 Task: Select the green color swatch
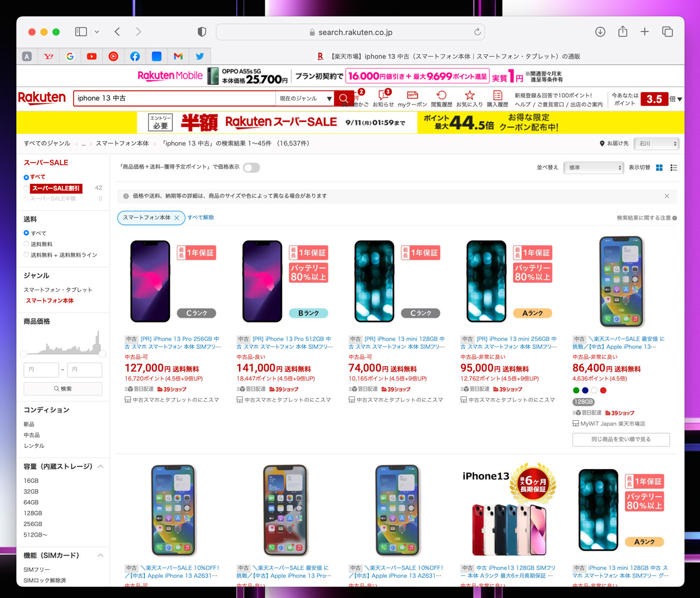click(x=576, y=390)
